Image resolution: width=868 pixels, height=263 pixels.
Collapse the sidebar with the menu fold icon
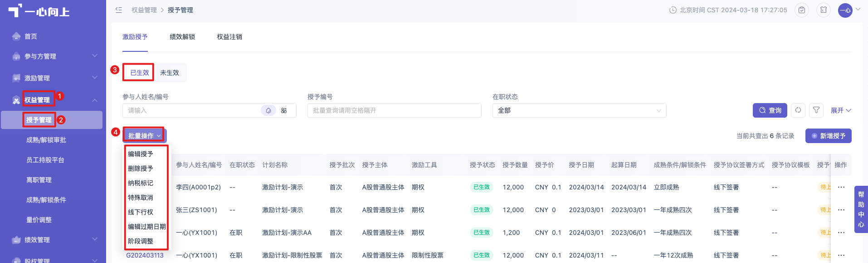pyautogui.click(x=119, y=10)
